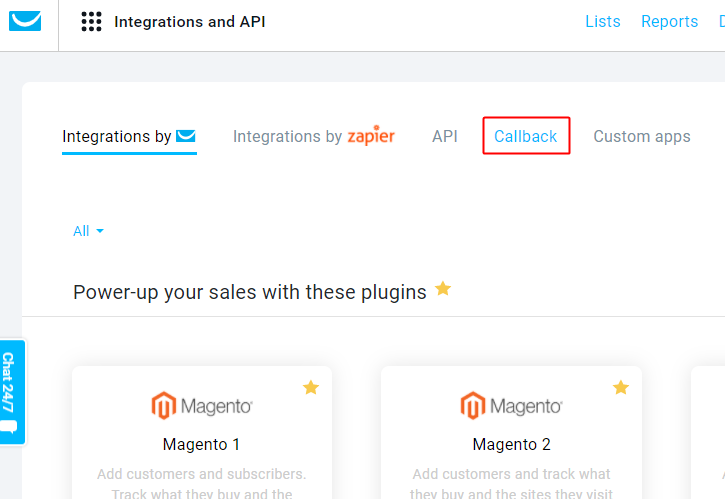Open the Reports link
The height and width of the screenshot is (499, 725).
669,21
